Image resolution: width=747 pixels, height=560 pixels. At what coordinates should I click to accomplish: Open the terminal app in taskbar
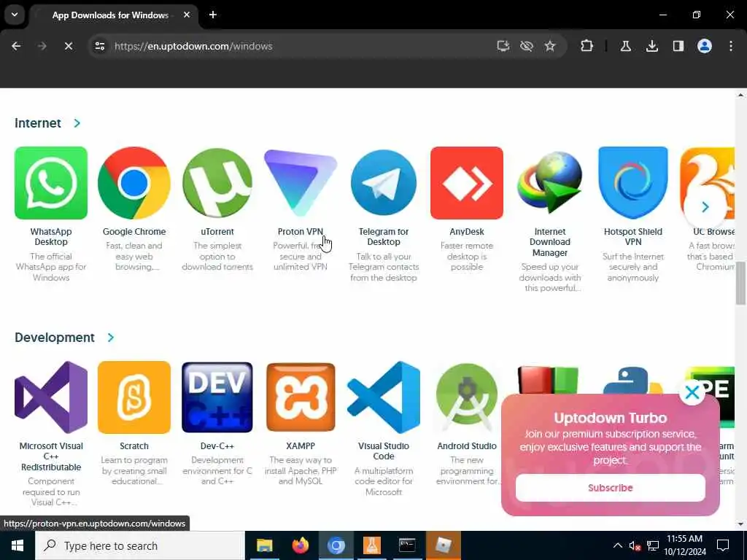pyautogui.click(x=407, y=545)
